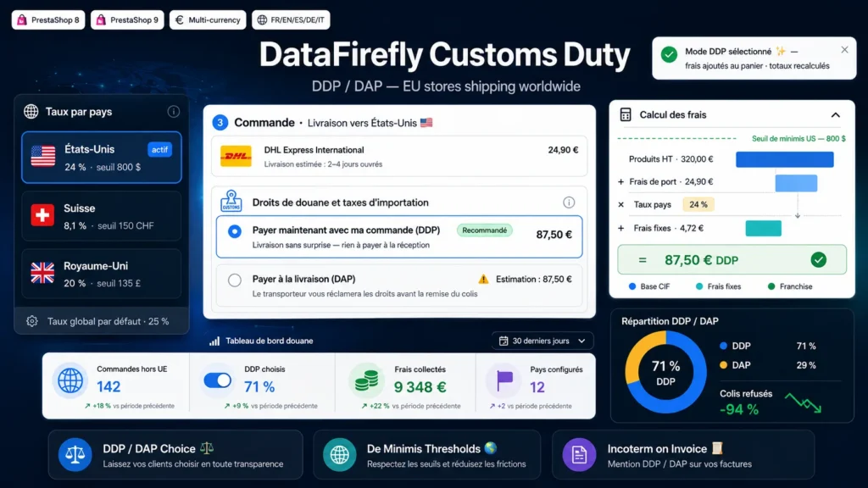Open the De Minimis Thresholds feature card

tap(427, 455)
